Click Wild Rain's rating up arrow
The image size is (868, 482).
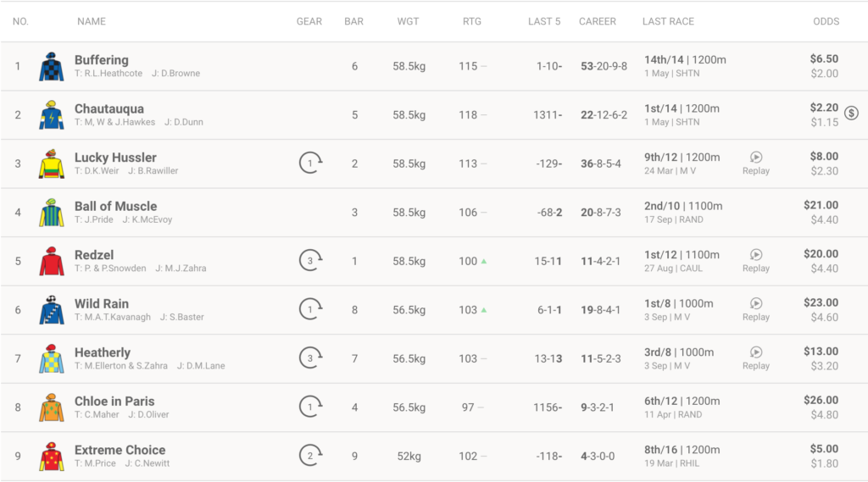(x=484, y=310)
